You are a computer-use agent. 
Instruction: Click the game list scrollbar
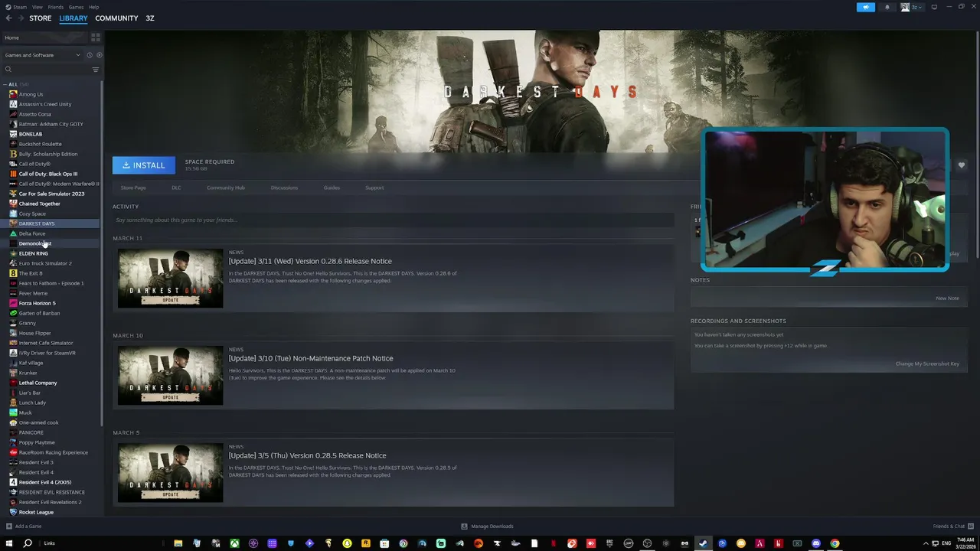pos(103,253)
